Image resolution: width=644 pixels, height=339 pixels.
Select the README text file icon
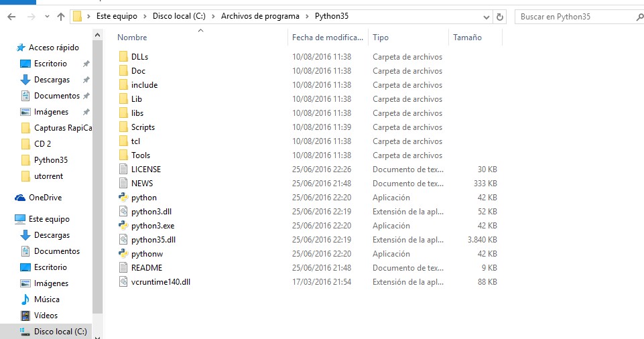pyautogui.click(x=123, y=267)
